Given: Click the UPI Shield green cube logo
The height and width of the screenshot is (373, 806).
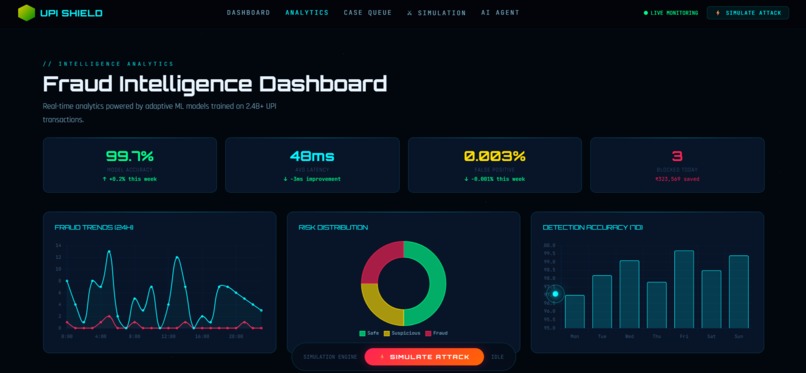Looking at the screenshot, I should [26, 13].
